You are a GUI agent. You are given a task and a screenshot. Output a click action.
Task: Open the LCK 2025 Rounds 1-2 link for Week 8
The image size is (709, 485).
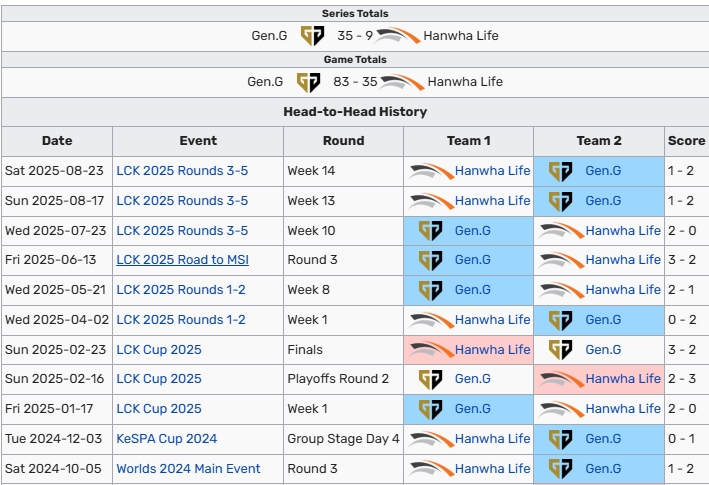(181, 290)
